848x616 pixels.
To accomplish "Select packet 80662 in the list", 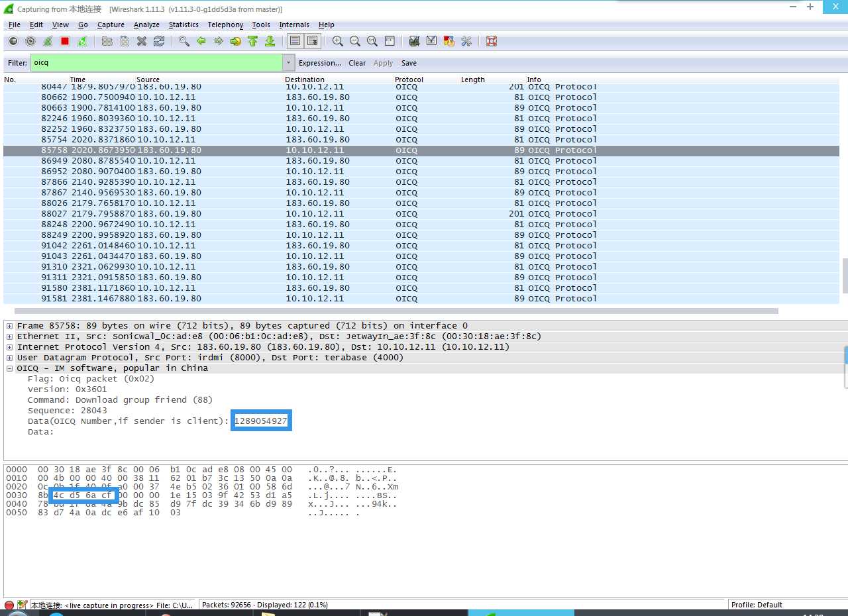I will pyautogui.click(x=421, y=97).
